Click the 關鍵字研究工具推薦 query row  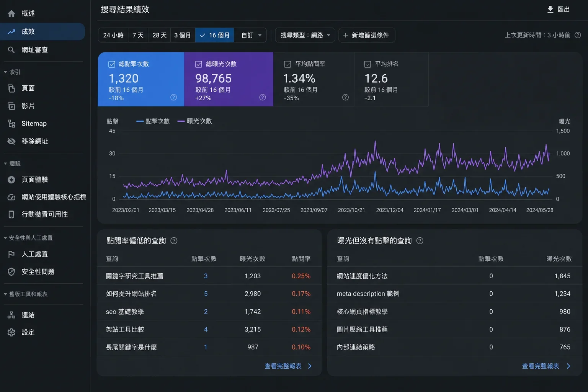pyautogui.click(x=209, y=276)
